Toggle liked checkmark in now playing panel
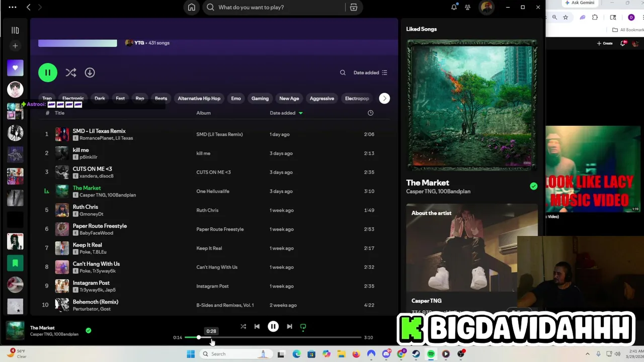Image resolution: width=644 pixels, height=362 pixels. 533,186
